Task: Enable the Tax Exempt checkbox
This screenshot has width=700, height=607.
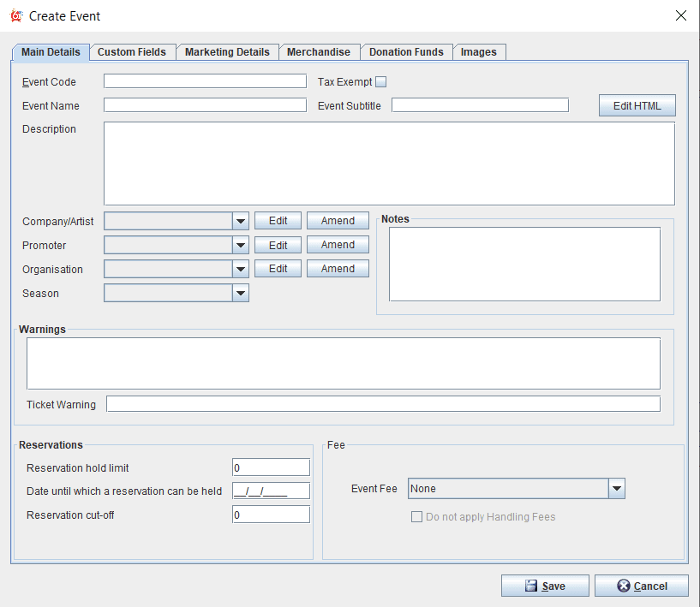Action: [381, 82]
